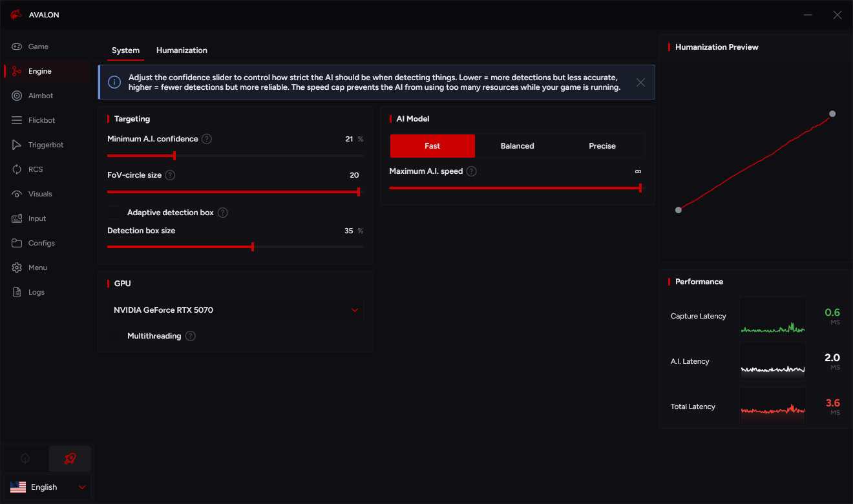Click help icon for Adaptive detection box
Image resolution: width=853 pixels, height=504 pixels.
(x=222, y=213)
